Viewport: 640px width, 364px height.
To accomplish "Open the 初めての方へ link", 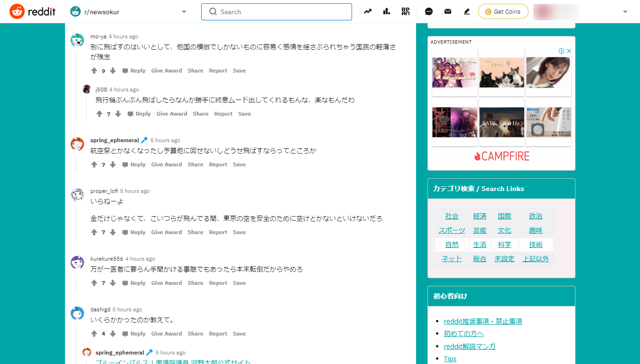I will tap(464, 334).
